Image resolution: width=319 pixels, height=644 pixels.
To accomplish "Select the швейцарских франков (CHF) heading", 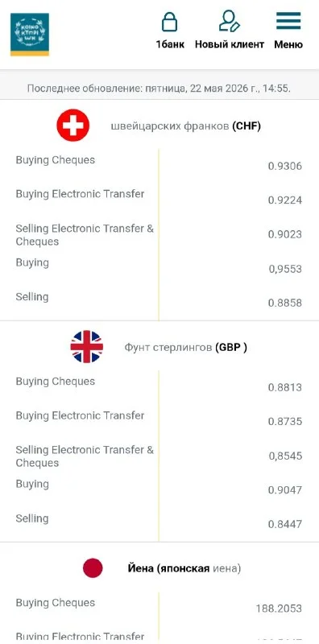I will tap(186, 126).
